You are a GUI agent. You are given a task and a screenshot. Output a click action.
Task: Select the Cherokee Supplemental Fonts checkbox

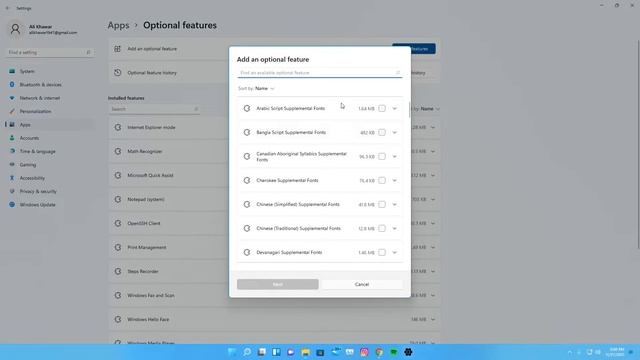[x=382, y=180]
